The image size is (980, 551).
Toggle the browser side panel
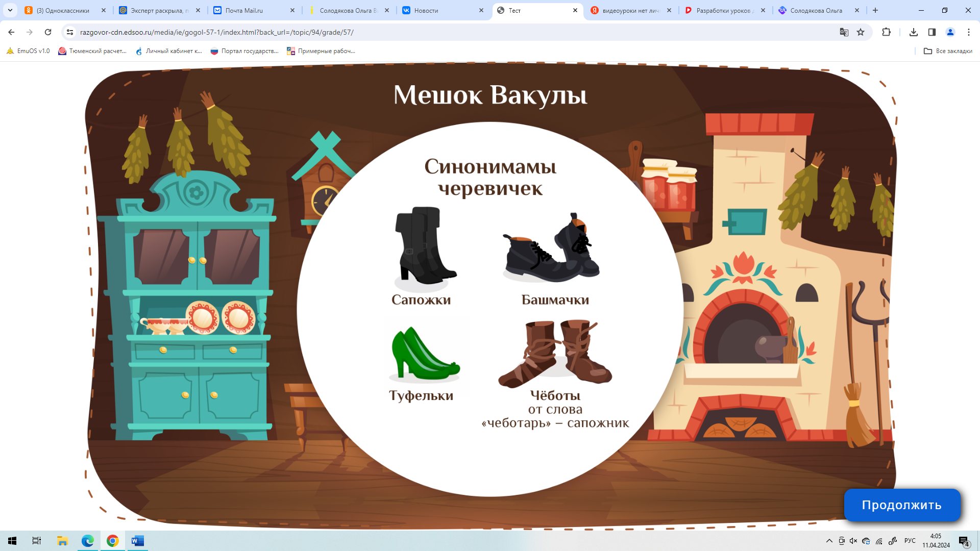(932, 32)
